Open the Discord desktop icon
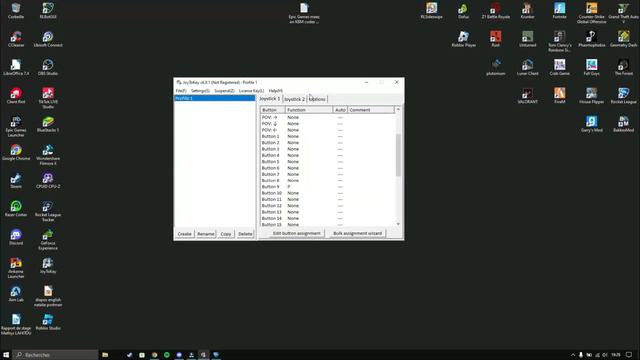The image size is (640, 360). click(16, 237)
